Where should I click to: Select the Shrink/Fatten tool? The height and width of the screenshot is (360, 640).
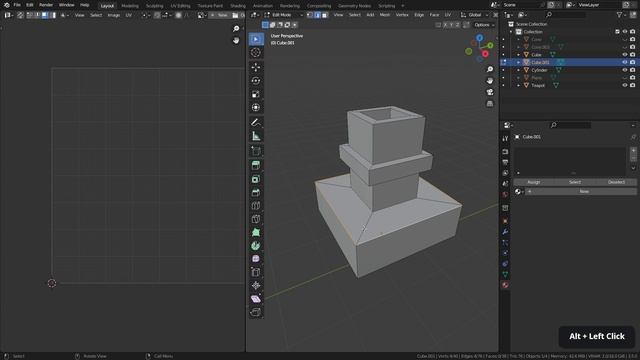click(256, 286)
